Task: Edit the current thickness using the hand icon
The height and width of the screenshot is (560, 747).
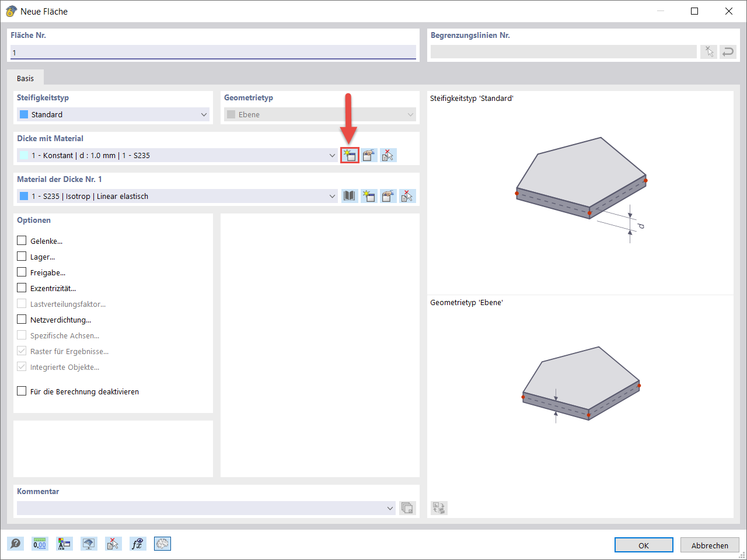Action: [369, 155]
